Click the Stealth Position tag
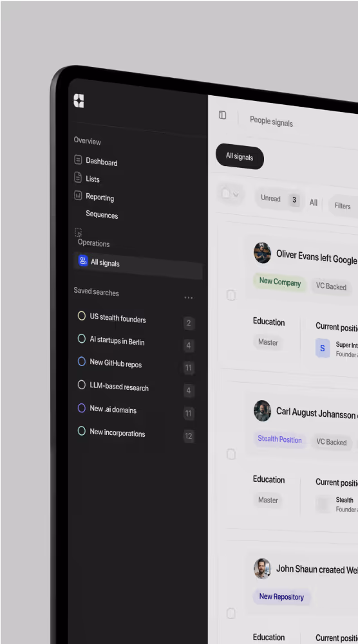Viewport: 358px width, 644px height. pos(279,440)
